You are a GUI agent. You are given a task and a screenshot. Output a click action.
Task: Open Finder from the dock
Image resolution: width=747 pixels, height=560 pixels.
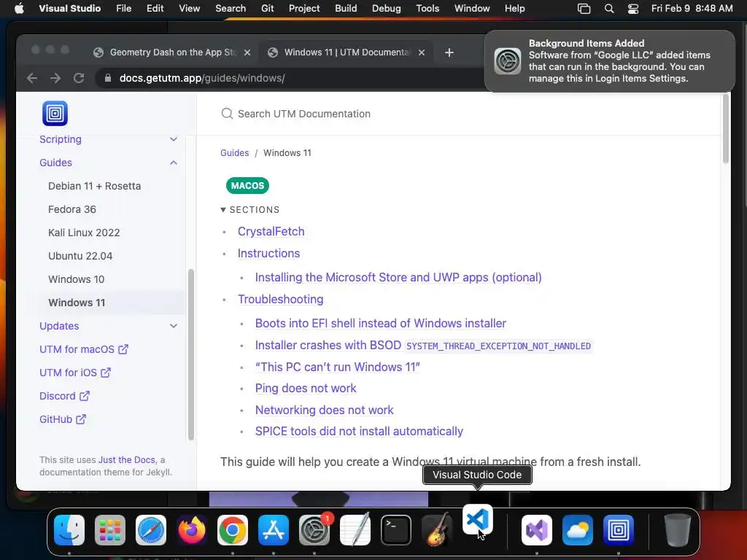point(69,529)
